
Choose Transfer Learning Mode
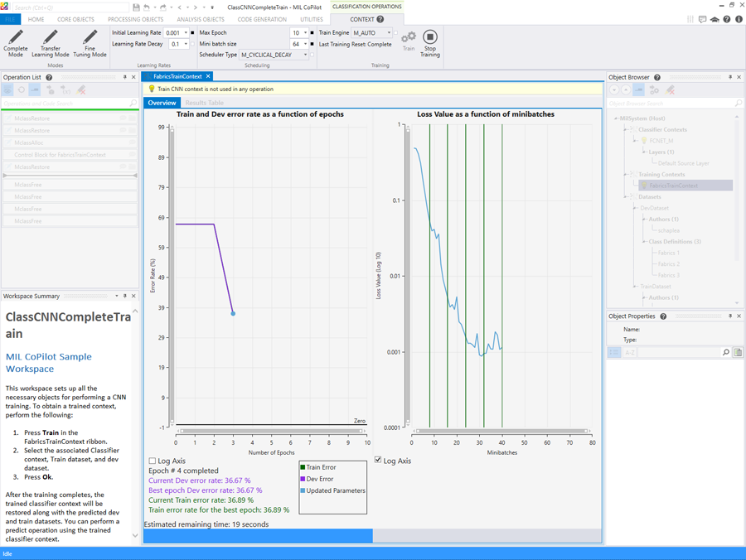tap(50, 43)
